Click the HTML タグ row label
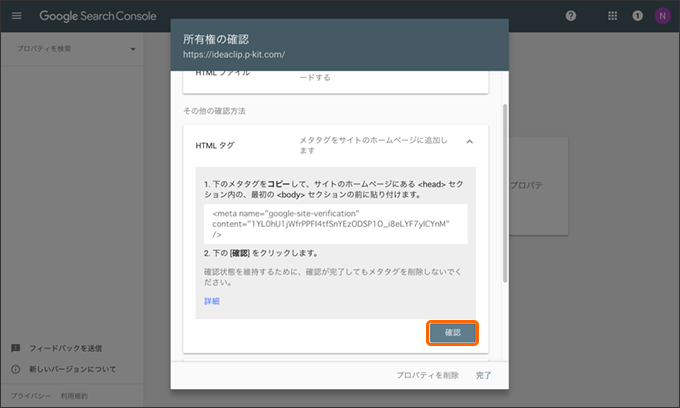 (x=215, y=146)
